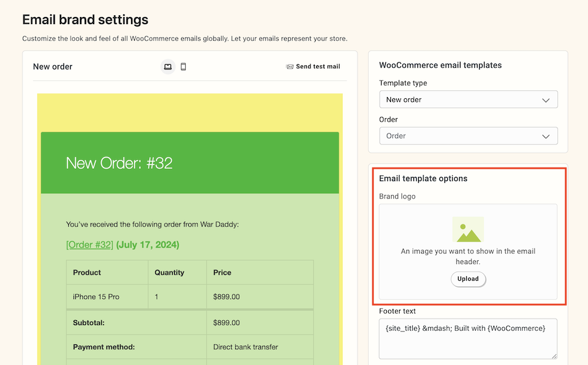Click the Email template options heading

(x=423, y=178)
